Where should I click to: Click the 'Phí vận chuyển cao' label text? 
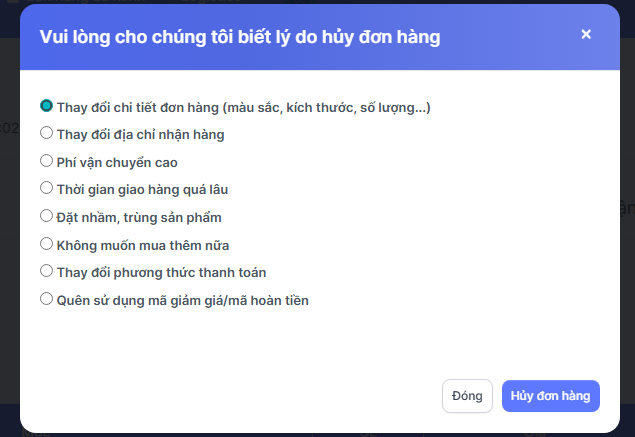117,162
